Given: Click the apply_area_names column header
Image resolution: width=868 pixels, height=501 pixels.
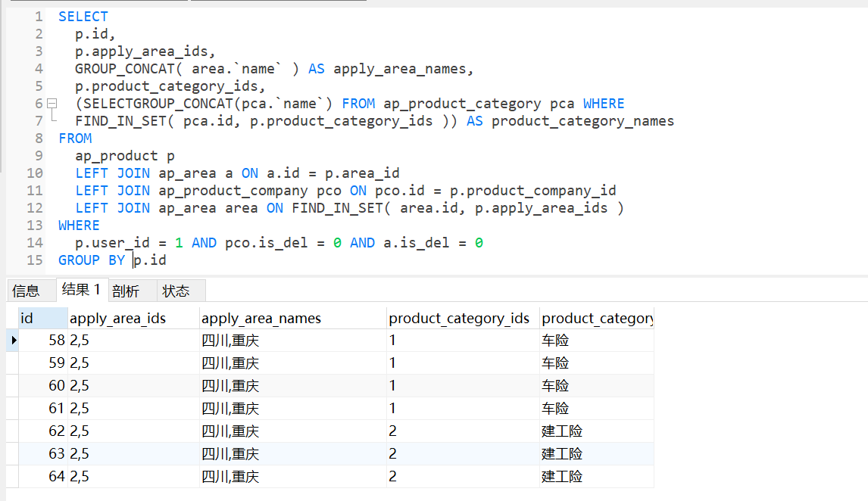Looking at the screenshot, I should coord(261,319).
